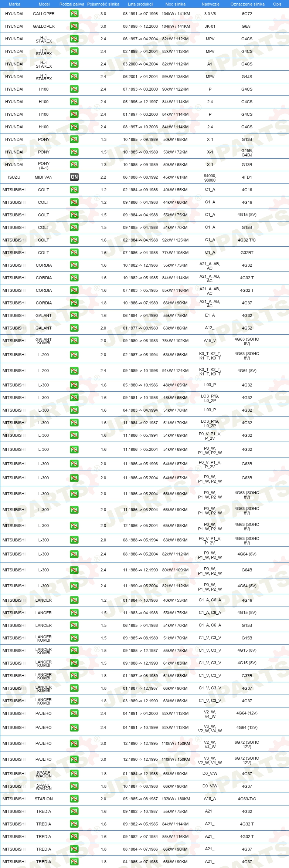Click the Nadwozie column header
289x868 pixels.
(x=211, y=4)
